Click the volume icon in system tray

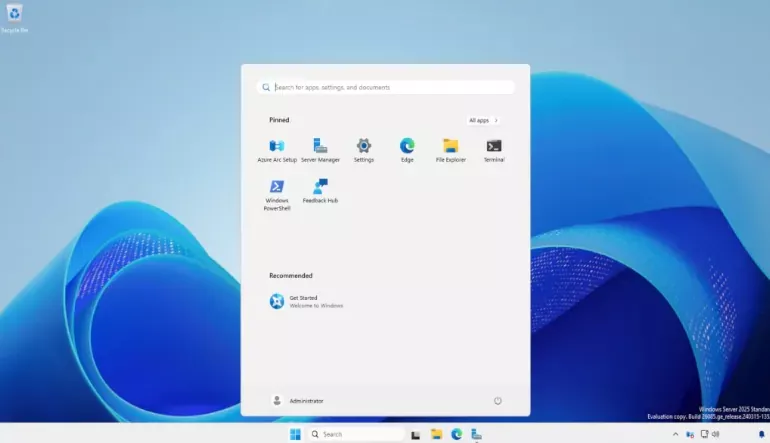[x=716, y=434]
